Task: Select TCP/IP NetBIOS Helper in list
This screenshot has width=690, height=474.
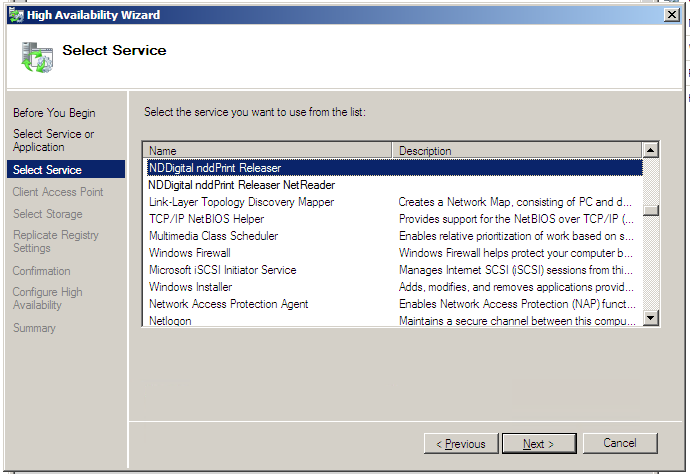Action: coord(206,219)
